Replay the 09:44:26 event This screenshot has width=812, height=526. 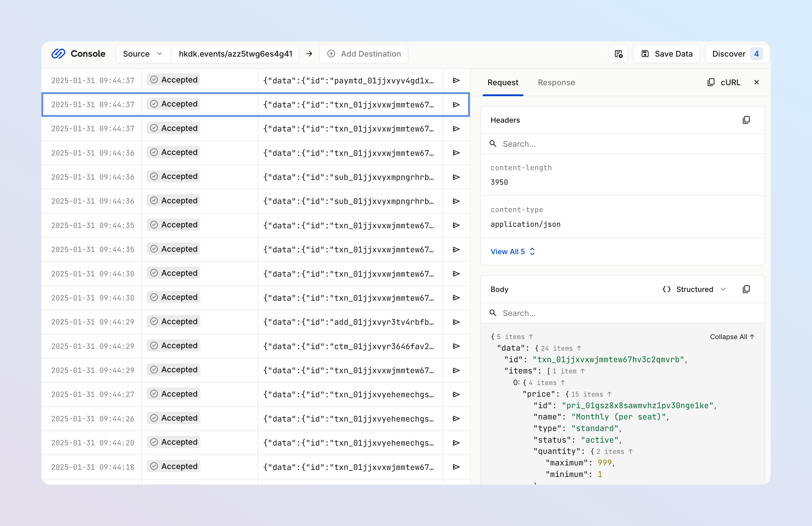pos(456,419)
